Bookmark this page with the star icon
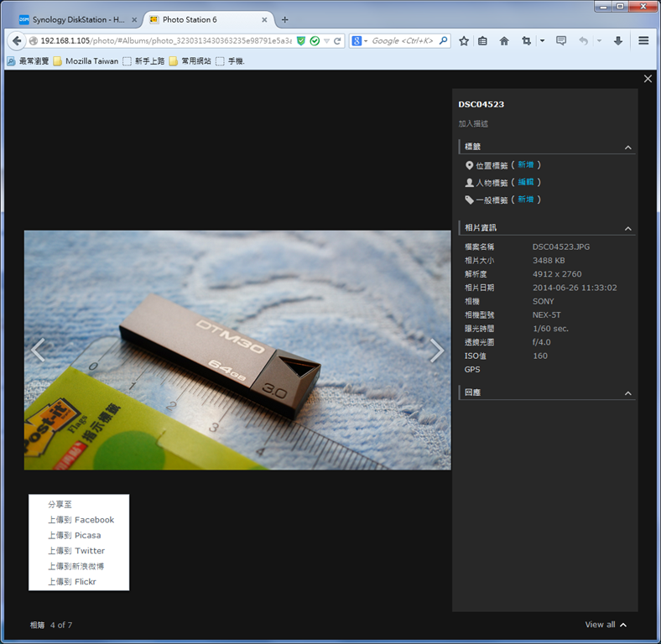The image size is (661, 644). click(x=464, y=41)
